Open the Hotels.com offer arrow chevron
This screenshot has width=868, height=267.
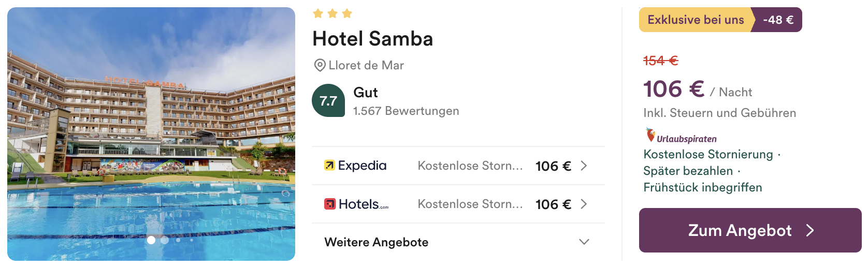[x=584, y=204]
